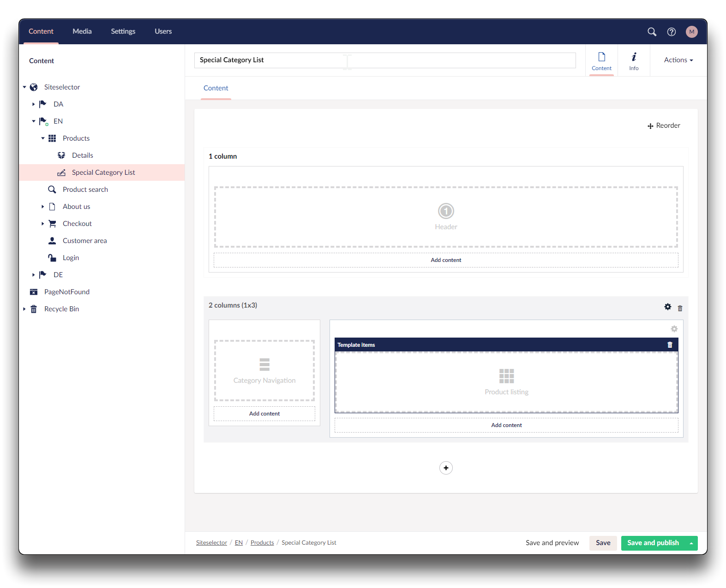This screenshot has height=588, width=726.
Task: Collapse the EN tree node
Action: pos(34,121)
